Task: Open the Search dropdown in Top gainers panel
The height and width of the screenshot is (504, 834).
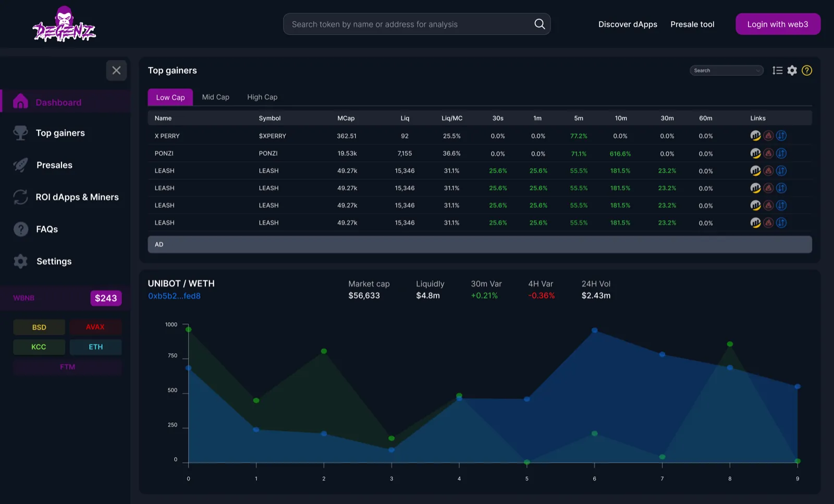Action: coord(727,70)
